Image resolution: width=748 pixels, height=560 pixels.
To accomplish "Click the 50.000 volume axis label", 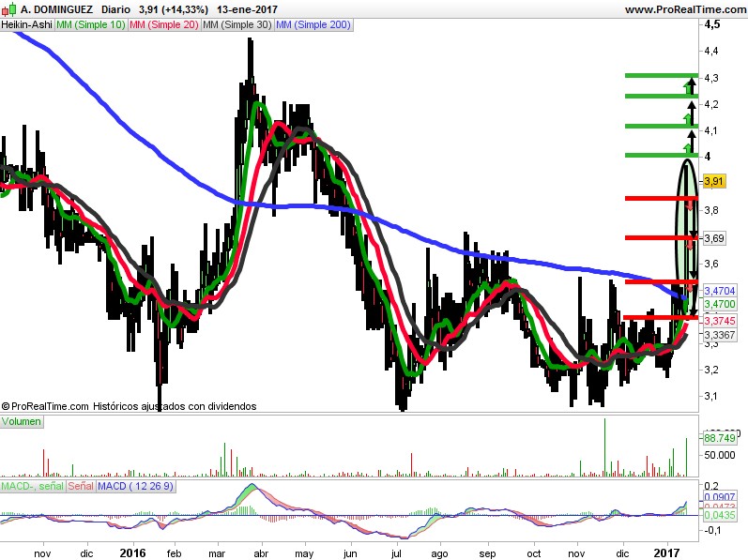I will coord(720,455).
